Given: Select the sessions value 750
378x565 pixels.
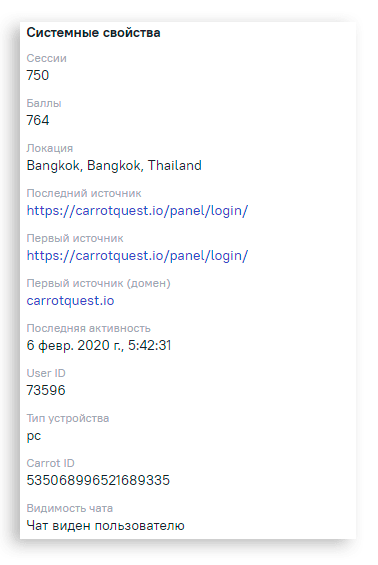Looking at the screenshot, I should point(38,75).
